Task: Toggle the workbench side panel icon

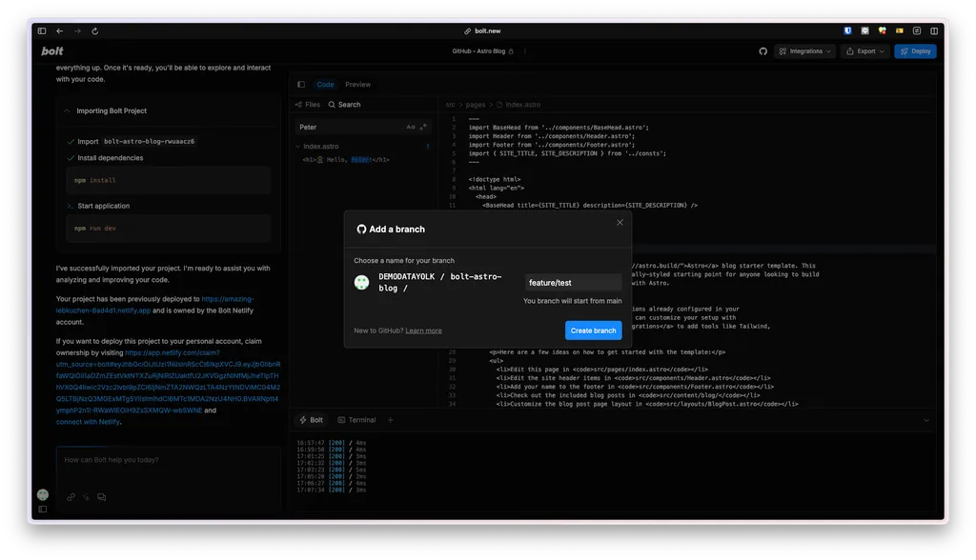Action: 301,85
